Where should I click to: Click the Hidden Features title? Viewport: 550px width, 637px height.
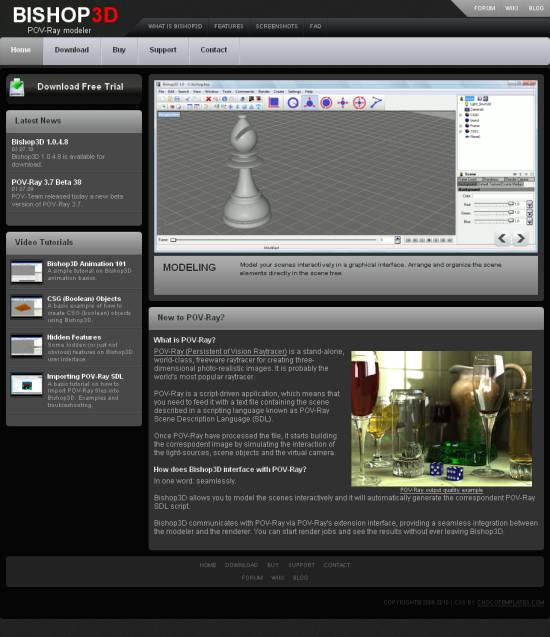coord(74,337)
